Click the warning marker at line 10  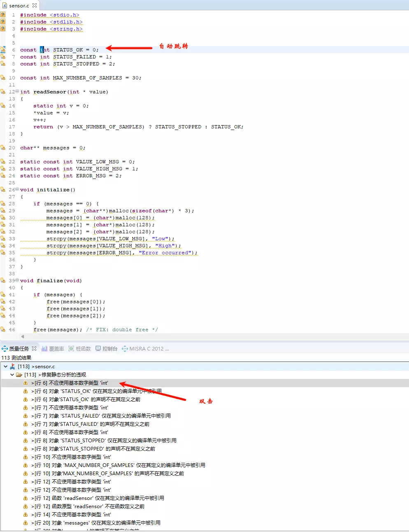click(x=3, y=78)
